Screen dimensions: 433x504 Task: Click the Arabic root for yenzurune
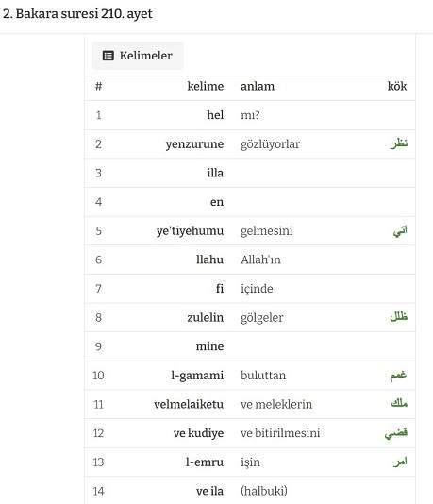tap(399, 143)
